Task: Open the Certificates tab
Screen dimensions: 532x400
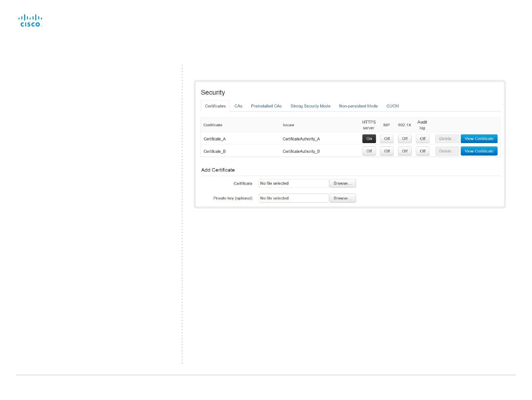Action: pos(215,106)
